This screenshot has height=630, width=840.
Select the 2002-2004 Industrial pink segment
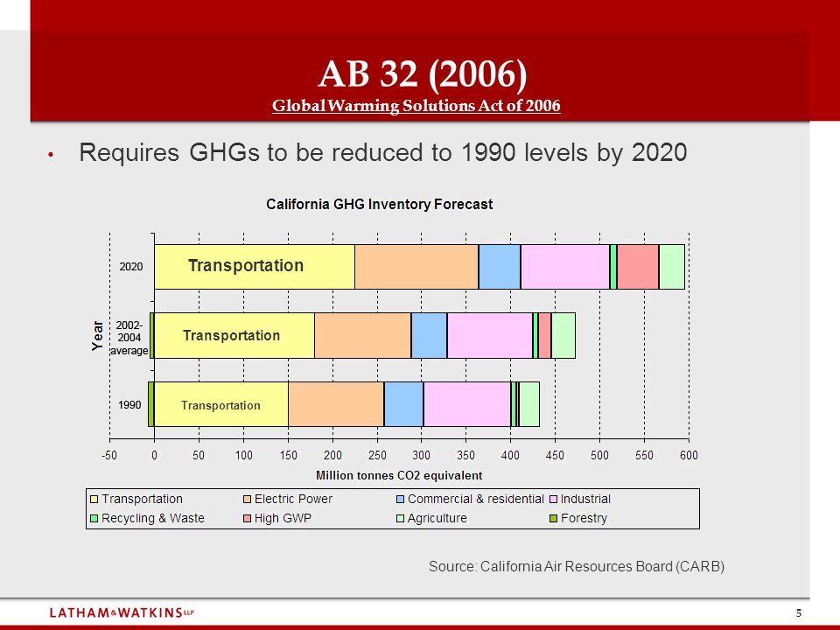point(490,335)
